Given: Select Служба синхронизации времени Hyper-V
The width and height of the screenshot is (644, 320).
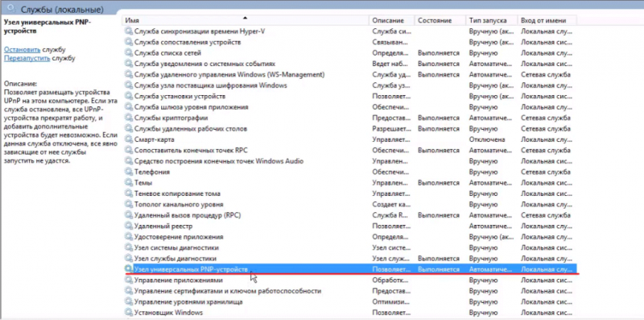Looking at the screenshot, I should (x=350, y=31).
